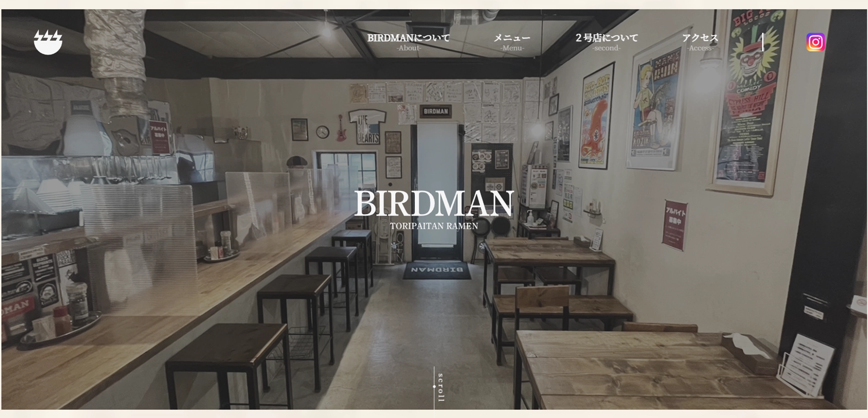Click the BIRDMAN doormat at entrance
The width and height of the screenshot is (868, 418).
[437, 270]
